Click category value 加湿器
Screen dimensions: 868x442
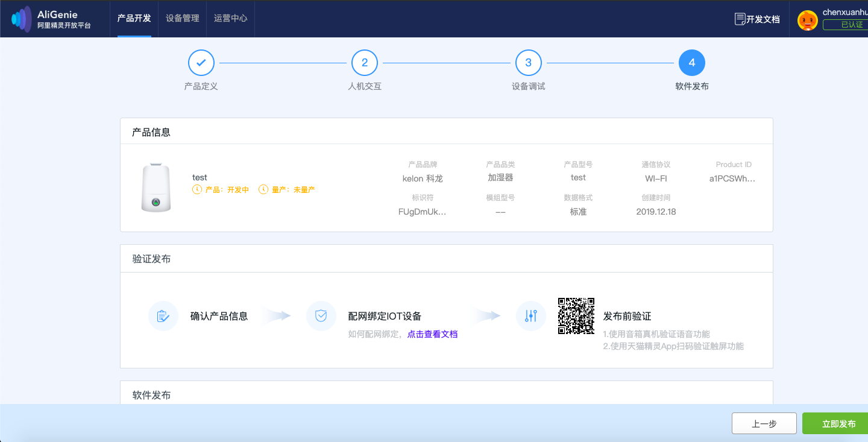pyautogui.click(x=500, y=178)
